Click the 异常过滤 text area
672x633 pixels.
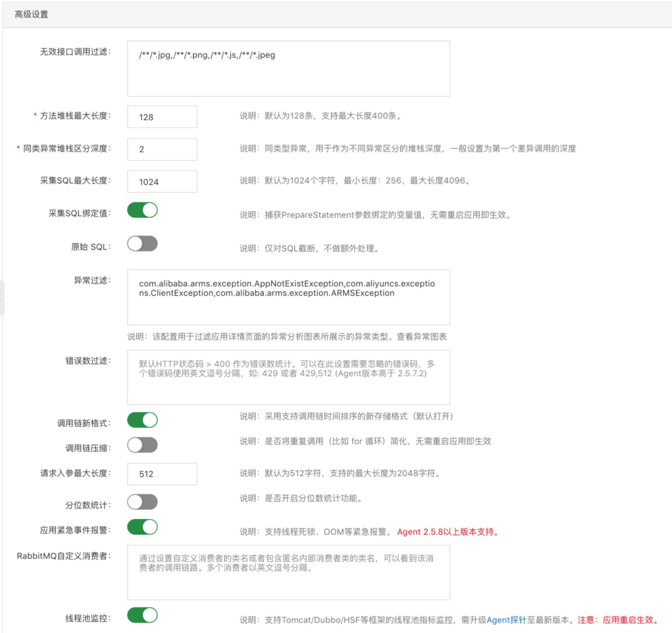point(289,297)
